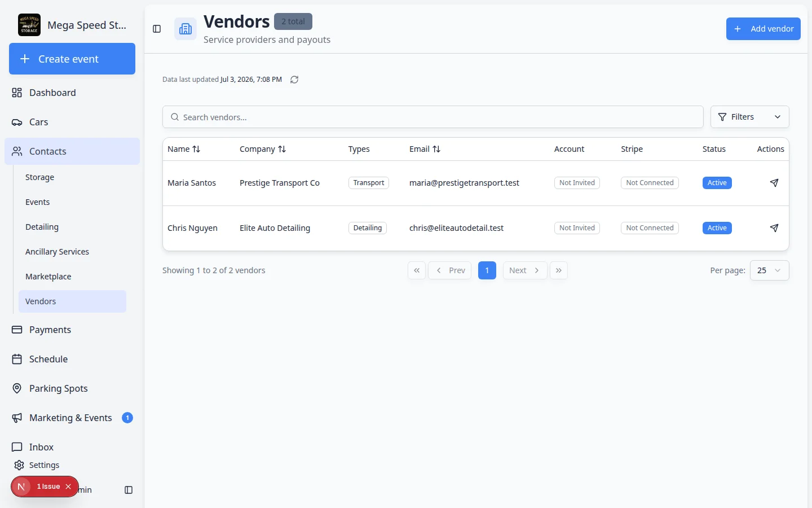This screenshot has height=508, width=812.
Task: Sort vendors by Name column
Action: 184,149
